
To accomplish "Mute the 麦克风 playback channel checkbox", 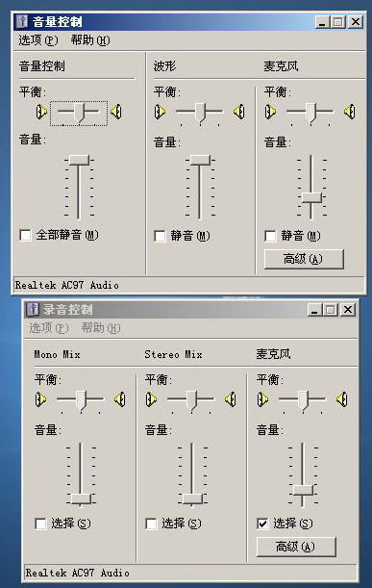I will (x=270, y=236).
